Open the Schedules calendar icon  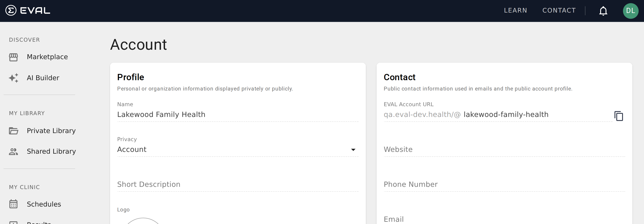click(13, 204)
